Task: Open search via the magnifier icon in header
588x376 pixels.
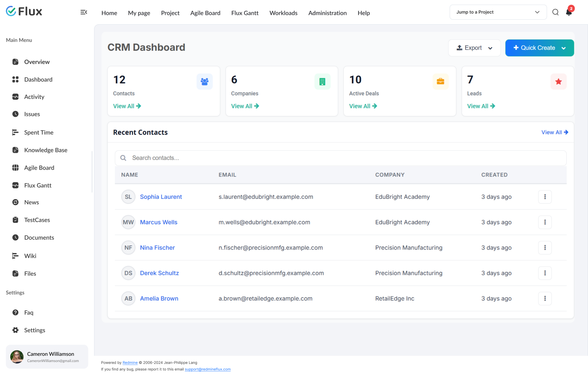Action: (x=555, y=12)
